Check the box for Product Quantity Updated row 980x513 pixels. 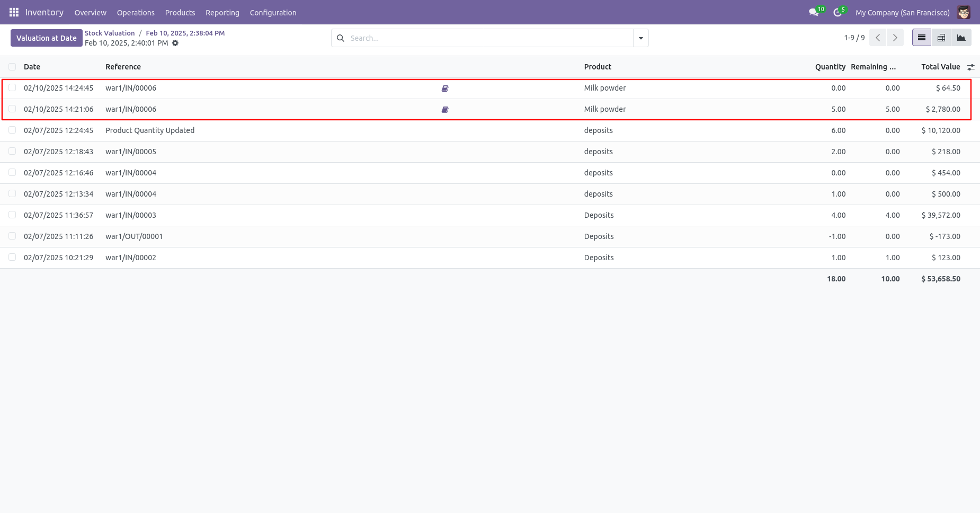pos(12,130)
